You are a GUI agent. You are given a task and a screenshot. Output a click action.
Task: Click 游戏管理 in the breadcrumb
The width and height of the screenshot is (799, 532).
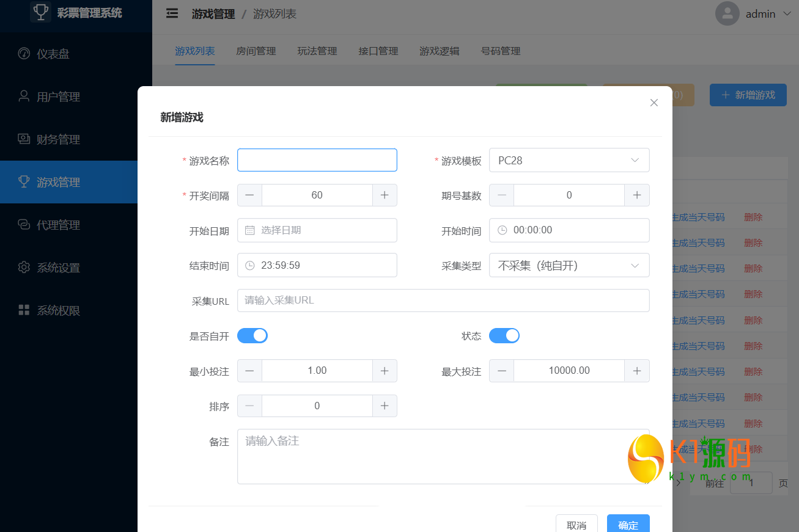click(213, 13)
